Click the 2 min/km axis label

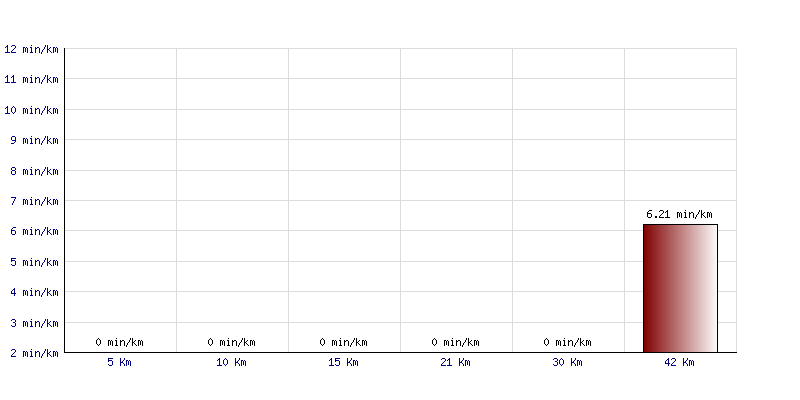[x=34, y=353]
